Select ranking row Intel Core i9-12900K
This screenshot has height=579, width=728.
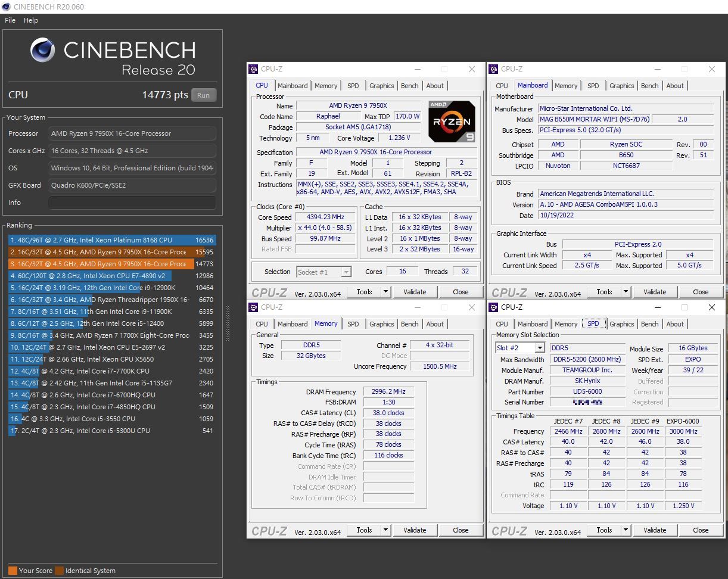112,288
